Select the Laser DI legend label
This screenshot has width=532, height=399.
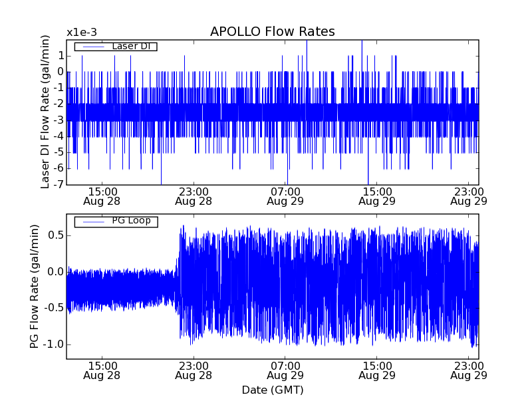(130, 47)
